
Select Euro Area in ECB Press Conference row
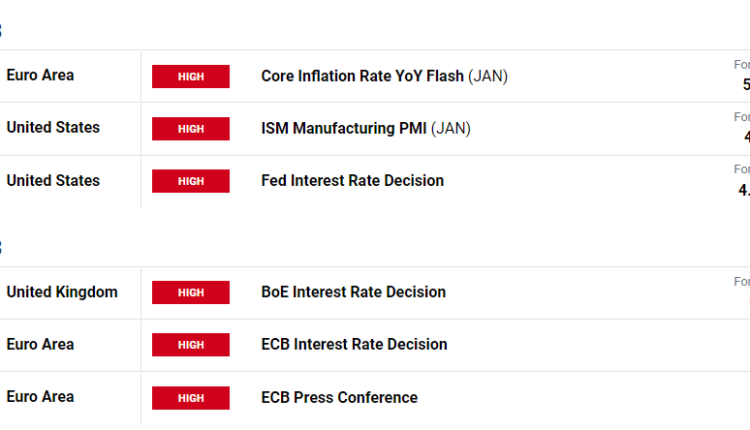40,397
